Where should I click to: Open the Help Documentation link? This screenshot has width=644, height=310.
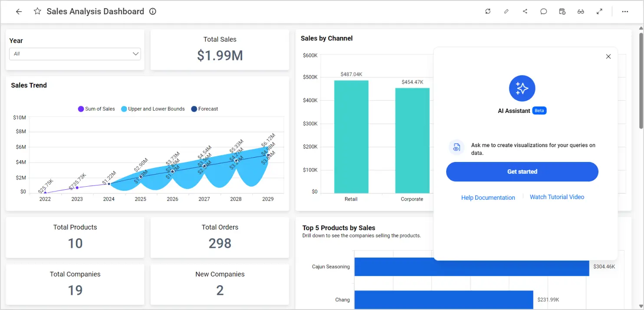coord(488,198)
